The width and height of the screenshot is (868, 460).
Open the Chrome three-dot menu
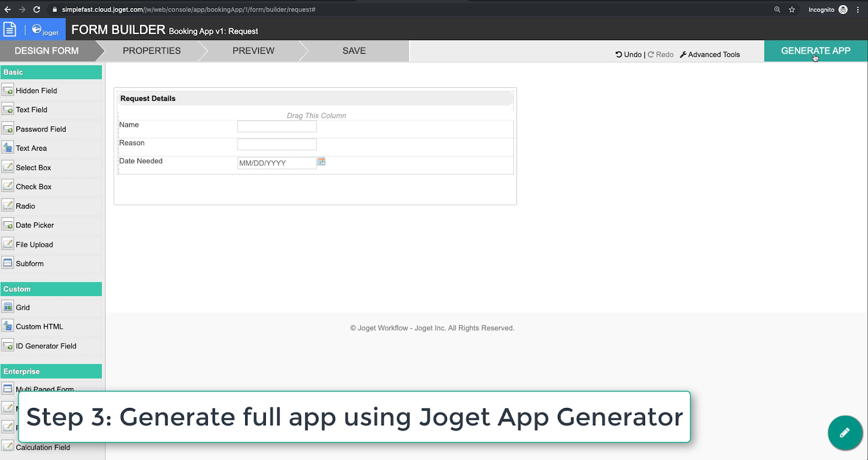(858, 9)
